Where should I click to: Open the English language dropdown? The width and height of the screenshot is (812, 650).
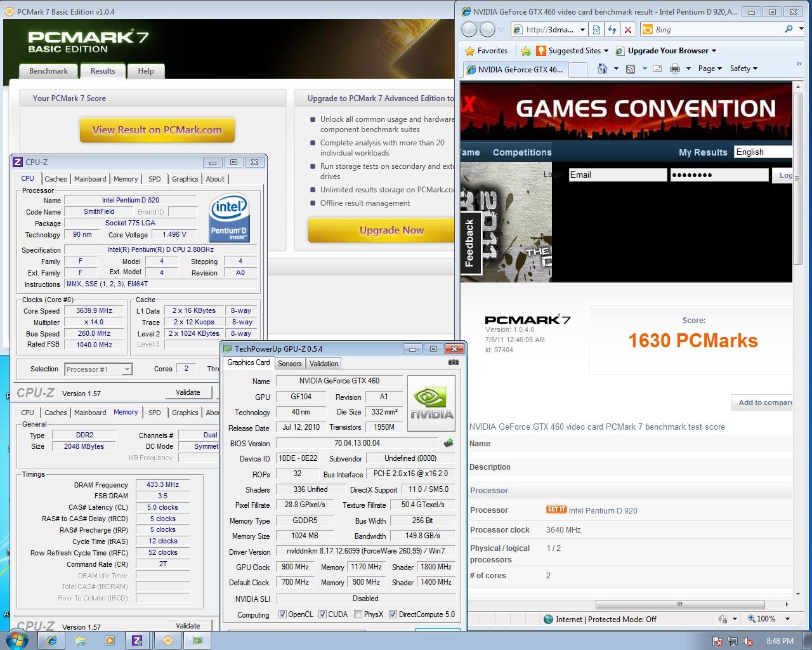coord(763,152)
